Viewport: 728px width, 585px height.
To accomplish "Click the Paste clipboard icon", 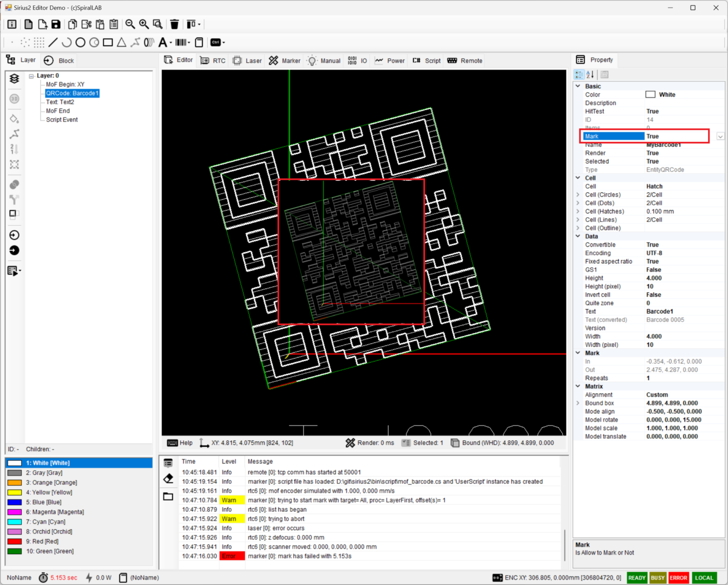I will pyautogui.click(x=100, y=24).
